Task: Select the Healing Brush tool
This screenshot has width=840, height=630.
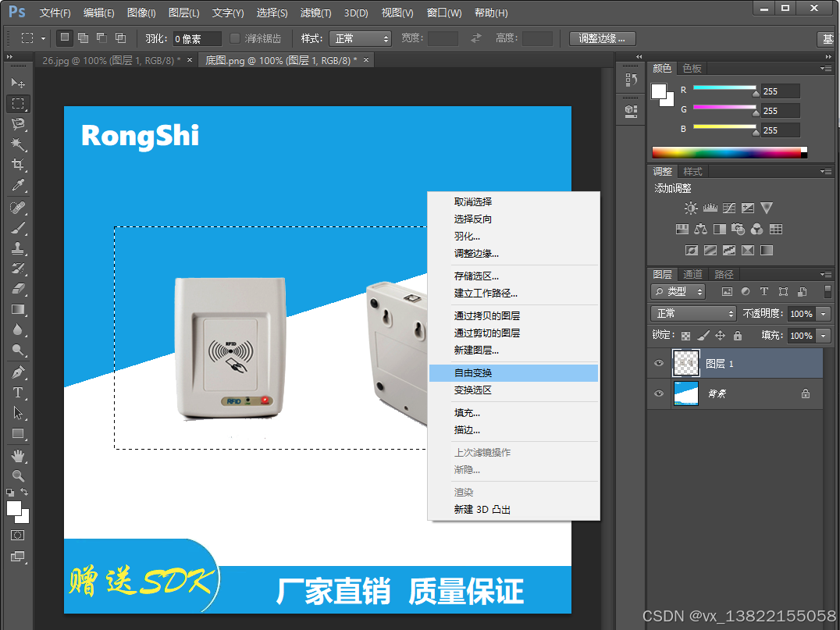Action: pos(18,208)
